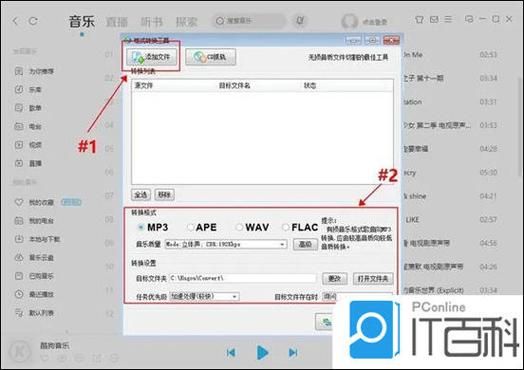
Task: Open 我的收藏 heart icon in sidebar
Action: tap(19, 202)
